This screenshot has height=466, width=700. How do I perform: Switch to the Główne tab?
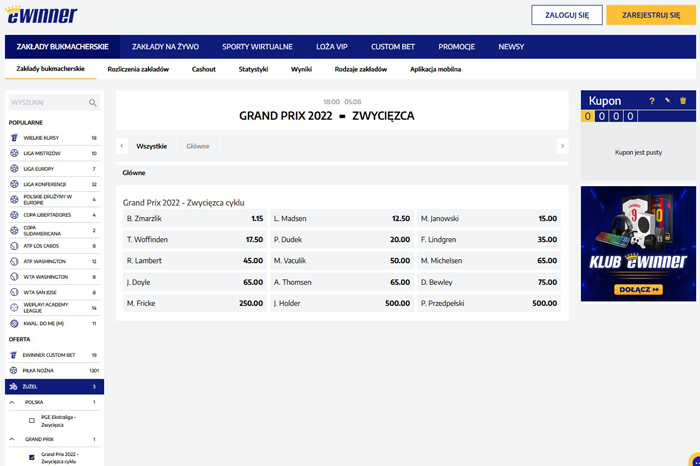coord(198,146)
